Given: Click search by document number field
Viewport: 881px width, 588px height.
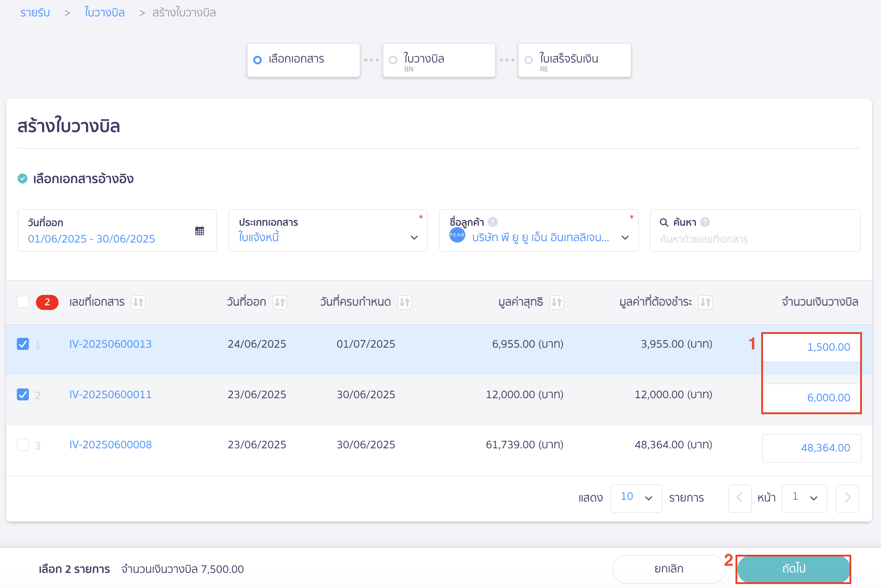Looking at the screenshot, I should tap(754, 239).
